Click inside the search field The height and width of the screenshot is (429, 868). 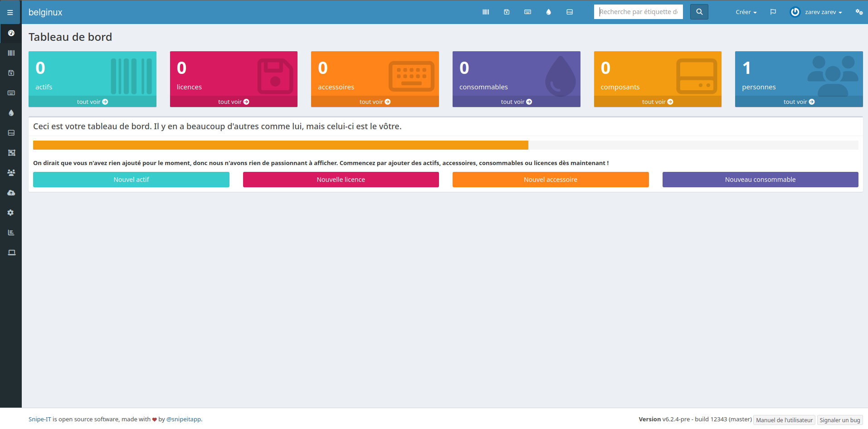[638, 12]
